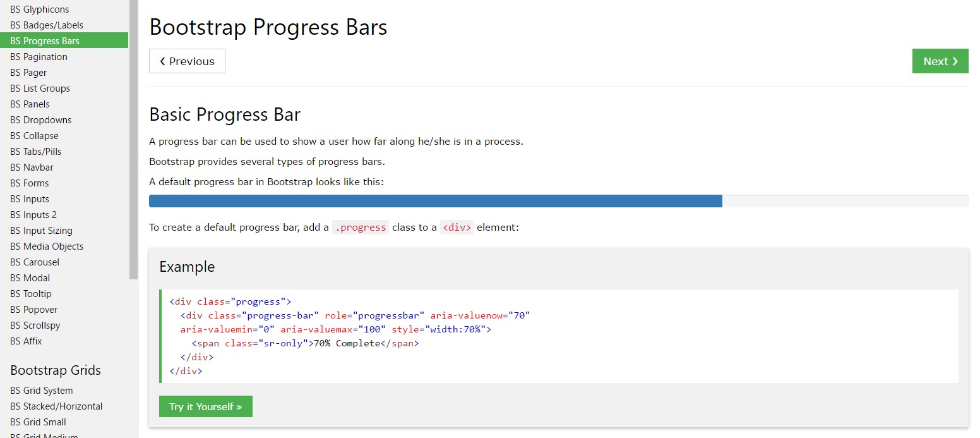The width and height of the screenshot is (980, 438).
Task: Click the Previous page button
Action: pyautogui.click(x=187, y=61)
